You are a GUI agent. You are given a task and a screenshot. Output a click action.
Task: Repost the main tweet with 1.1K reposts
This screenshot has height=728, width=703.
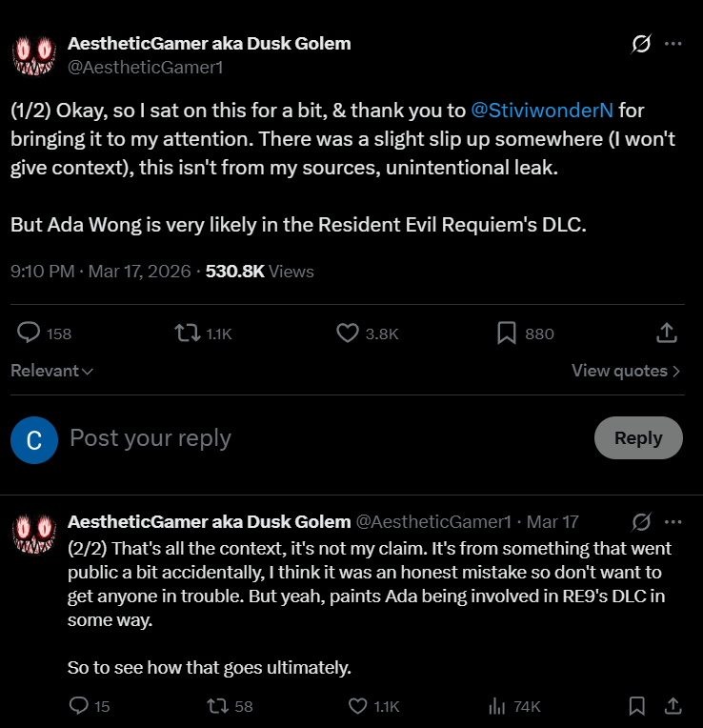(187, 333)
